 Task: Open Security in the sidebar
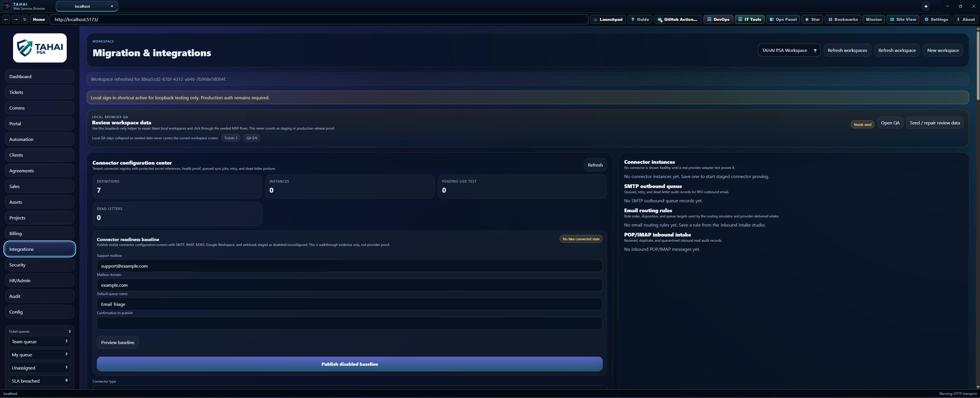pyautogui.click(x=40, y=265)
